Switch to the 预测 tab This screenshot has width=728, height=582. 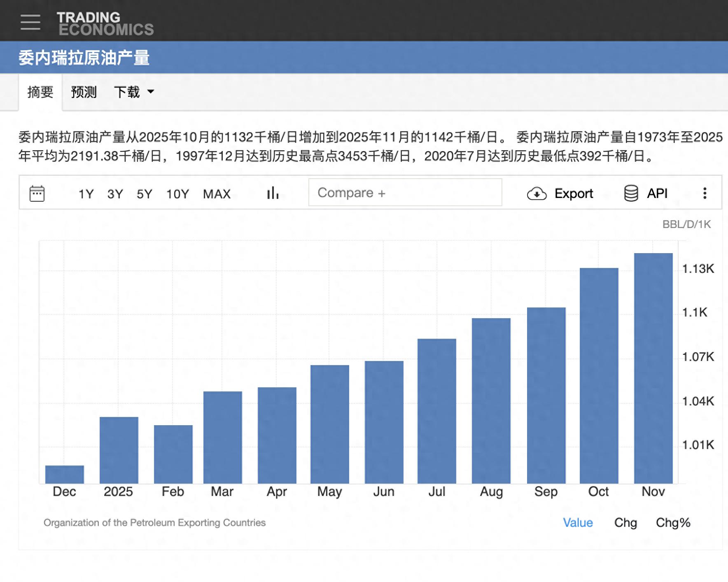[x=84, y=92]
